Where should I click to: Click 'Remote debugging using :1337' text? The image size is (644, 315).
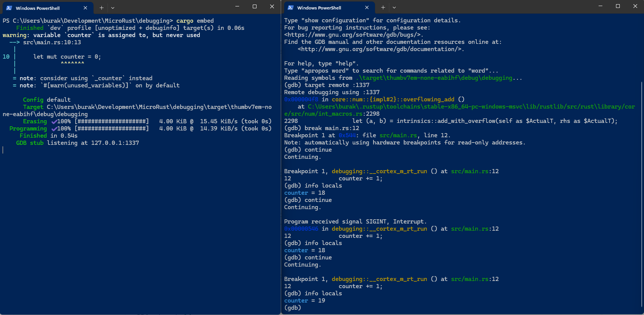pos(332,92)
